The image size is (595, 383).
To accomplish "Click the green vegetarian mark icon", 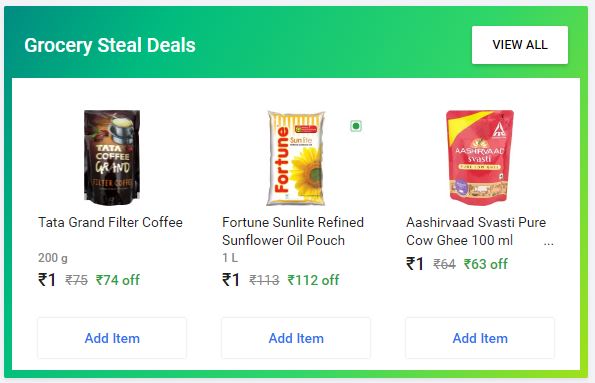I will tap(356, 126).
